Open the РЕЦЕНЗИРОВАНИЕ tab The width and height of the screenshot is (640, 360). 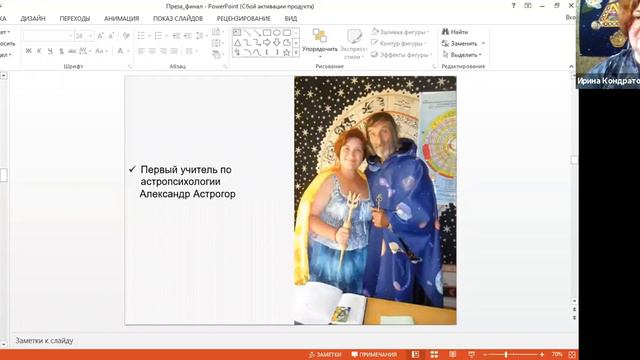point(243,18)
